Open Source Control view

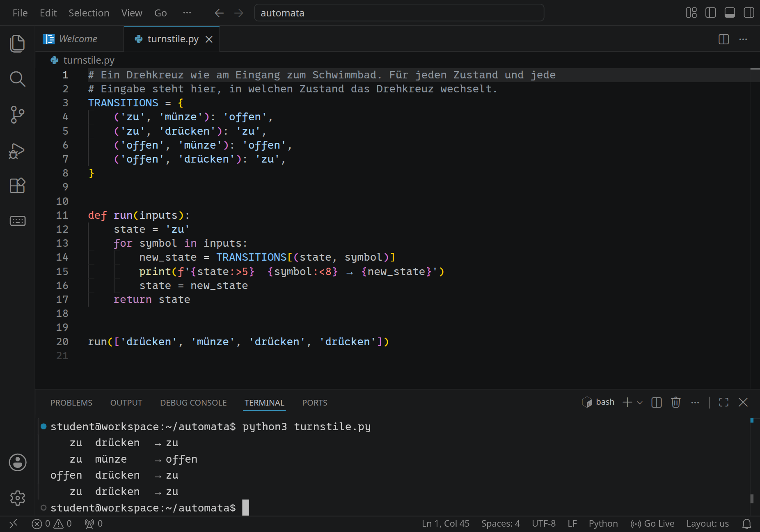(x=17, y=115)
